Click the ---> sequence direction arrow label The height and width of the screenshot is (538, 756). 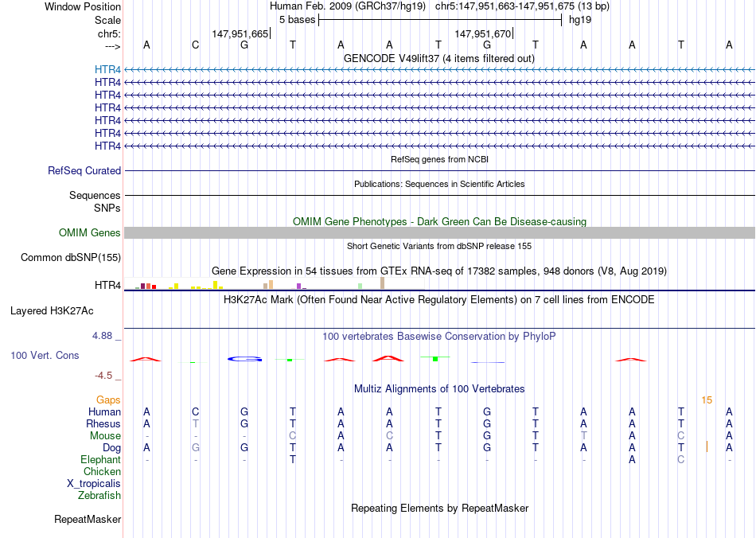tap(112, 46)
